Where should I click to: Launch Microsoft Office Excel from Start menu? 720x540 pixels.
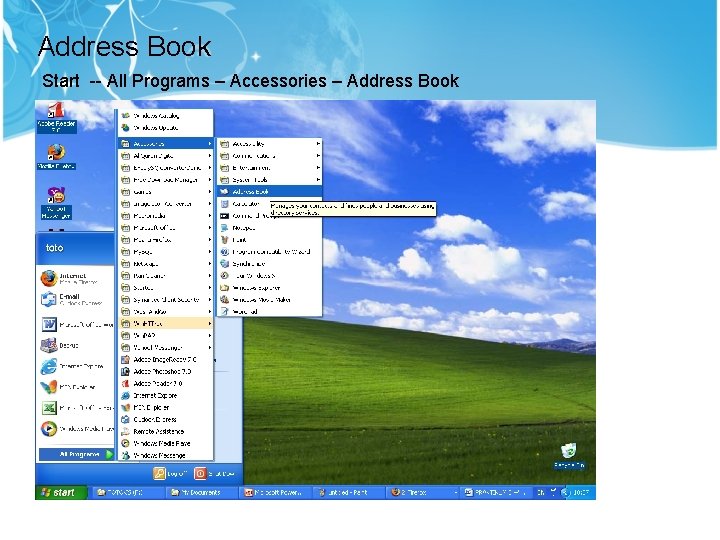coord(77,408)
